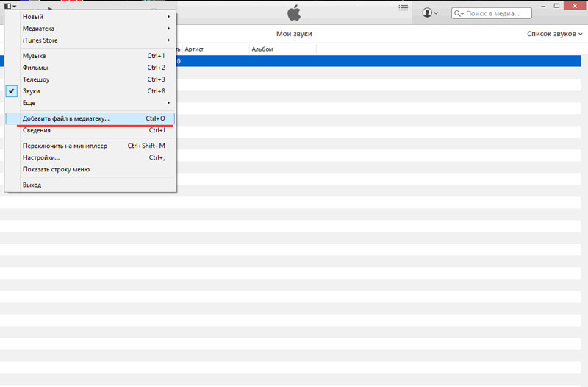Expand the Новый submenu

pos(33,17)
